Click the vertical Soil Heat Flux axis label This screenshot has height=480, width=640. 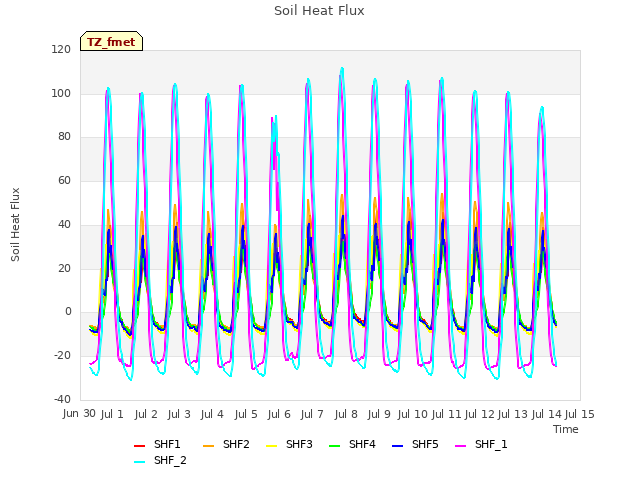[15, 224]
